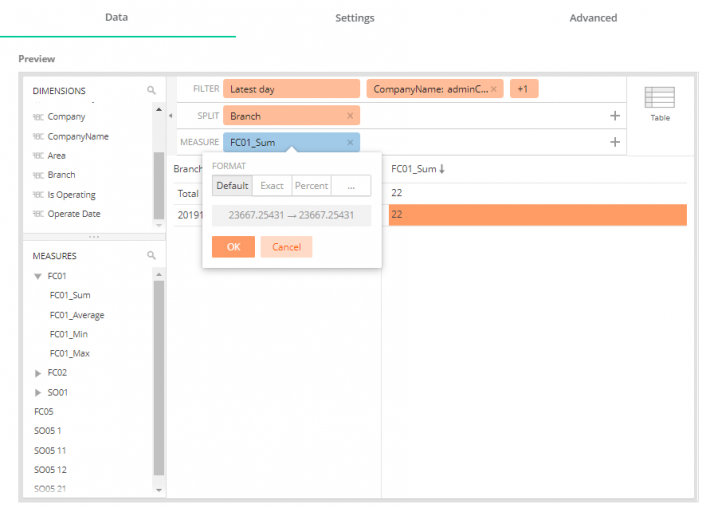Select the CompanyName dimension

[78, 137]
